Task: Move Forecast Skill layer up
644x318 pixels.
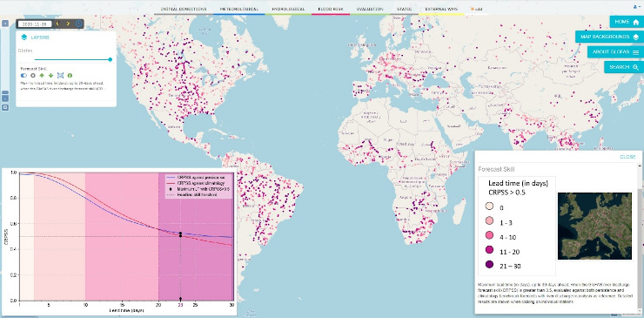Action: pos(42,75)
